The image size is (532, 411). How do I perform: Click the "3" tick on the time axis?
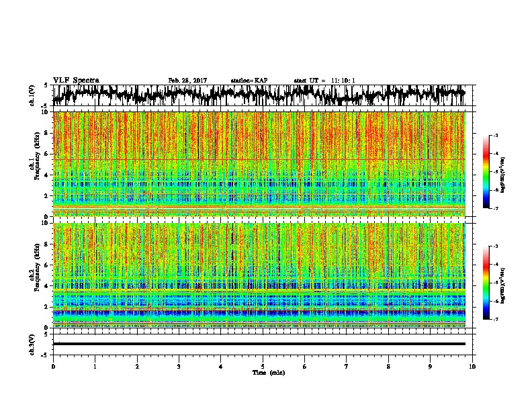coord(179,367)
